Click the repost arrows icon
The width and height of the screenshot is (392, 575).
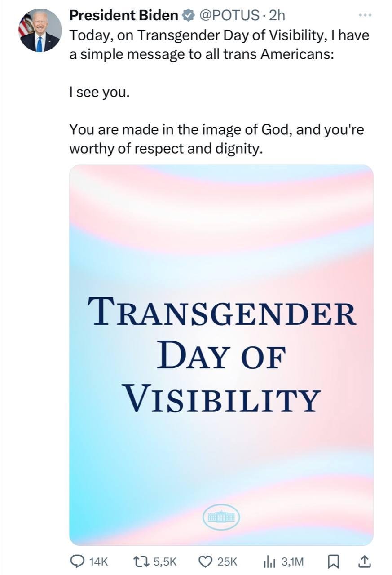tap(141, 561)
